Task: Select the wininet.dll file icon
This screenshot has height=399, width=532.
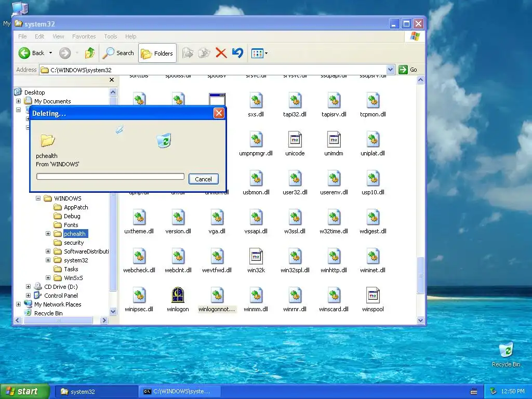Action: [x=373, y=257]
